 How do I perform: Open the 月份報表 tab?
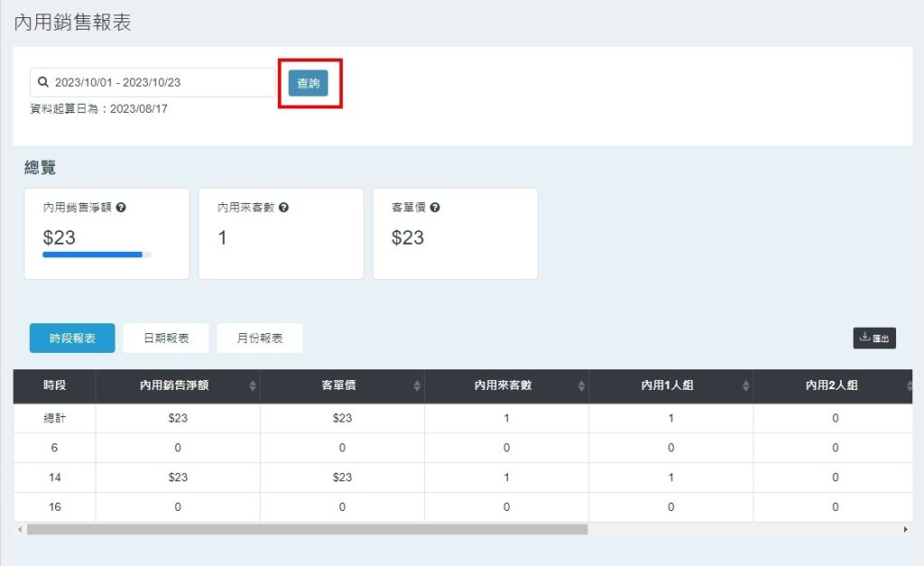point(259,338)
